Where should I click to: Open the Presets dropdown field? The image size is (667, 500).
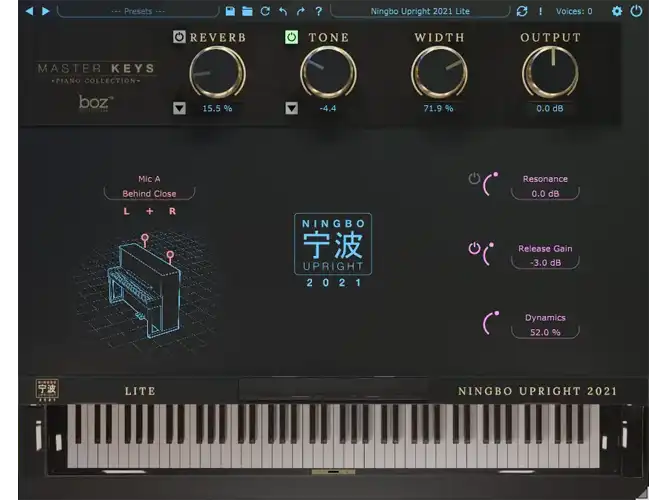click(x=138, y=11)
